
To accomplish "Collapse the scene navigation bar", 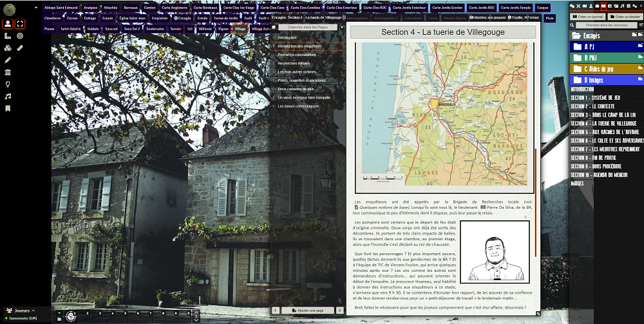I will [37, 8].
